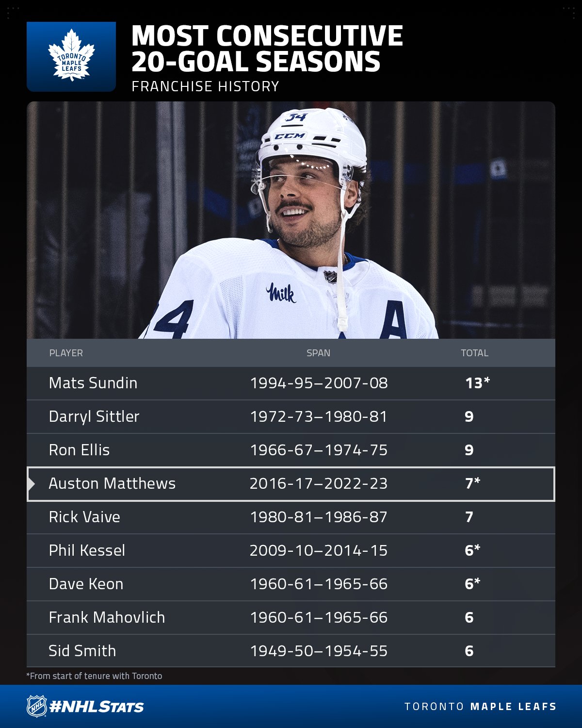Click the #NHLStats hashtag text
Image resolution: width=582 pixels, height=728 pixels.
pos(97,707)
